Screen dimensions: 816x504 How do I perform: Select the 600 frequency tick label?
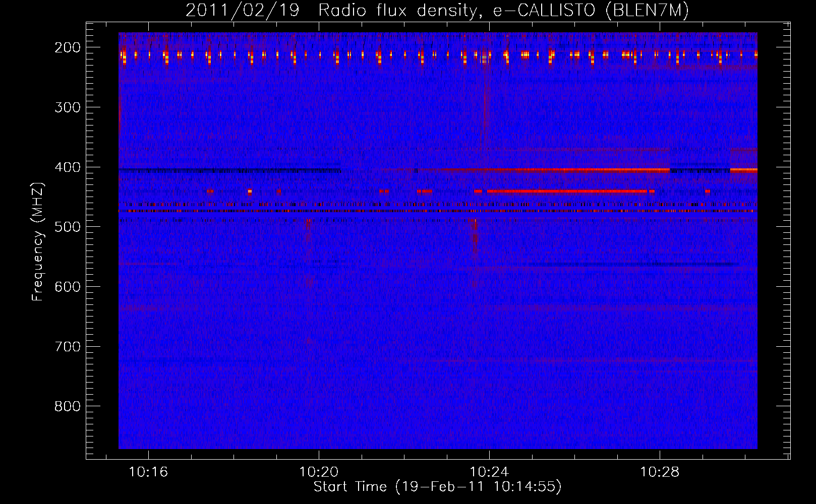[67, 287]
